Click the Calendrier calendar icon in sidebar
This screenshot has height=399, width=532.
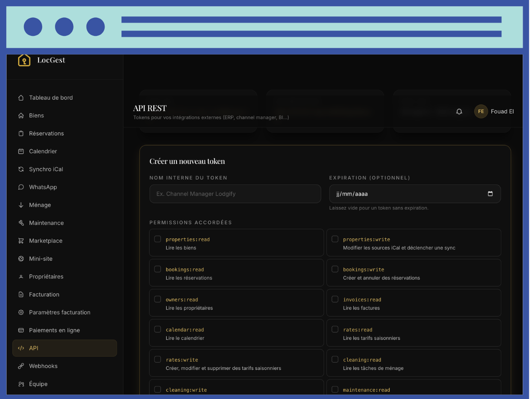tap(21, 151)
